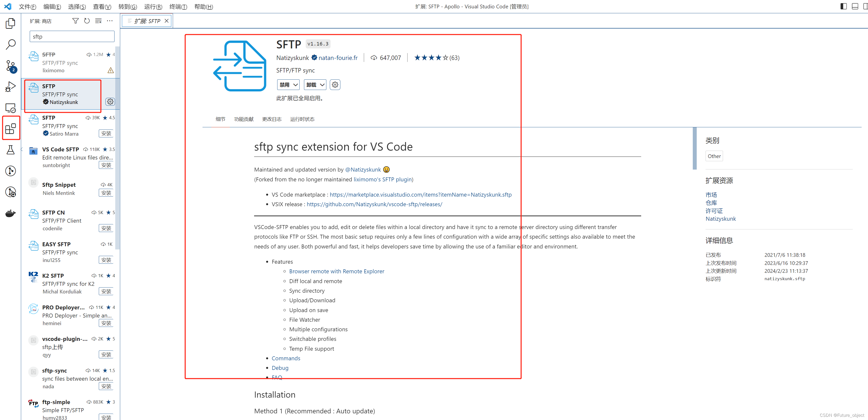The width and height of the screenshot is (868, 420).
Task: Open the Commands link in the description
Action: tap(286, 358)
